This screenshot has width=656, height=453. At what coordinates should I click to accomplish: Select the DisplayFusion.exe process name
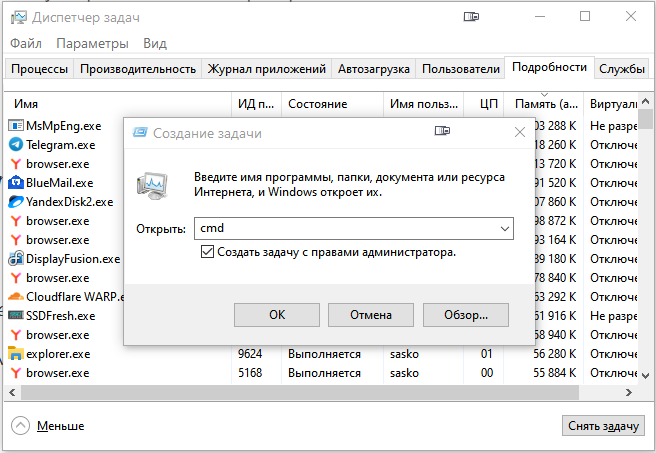pos(73,259)
